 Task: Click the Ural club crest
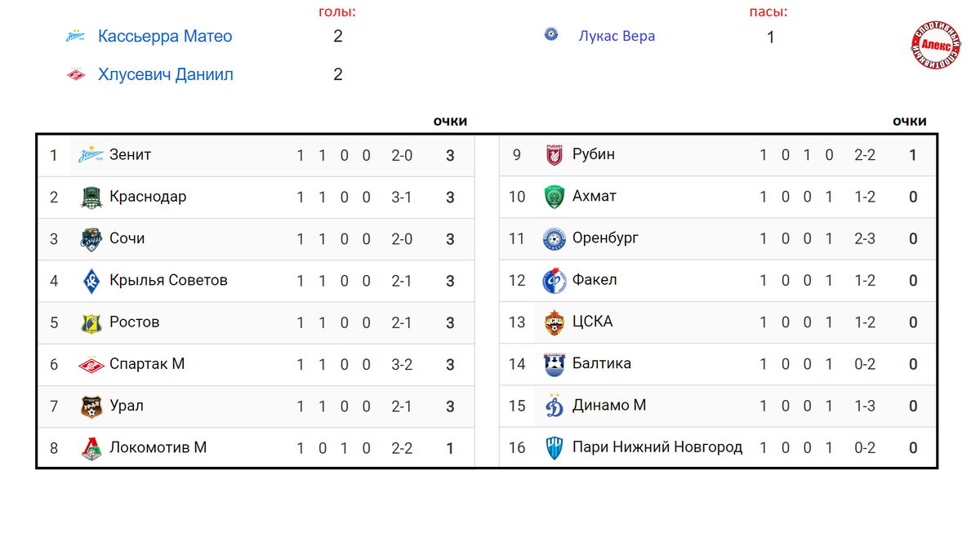[x=91, y=407]
